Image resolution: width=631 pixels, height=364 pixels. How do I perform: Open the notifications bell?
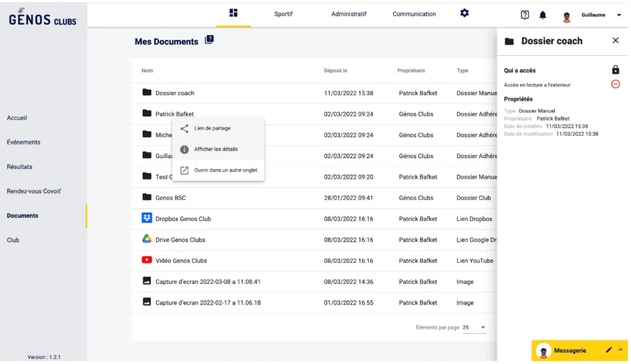(543, 15)
